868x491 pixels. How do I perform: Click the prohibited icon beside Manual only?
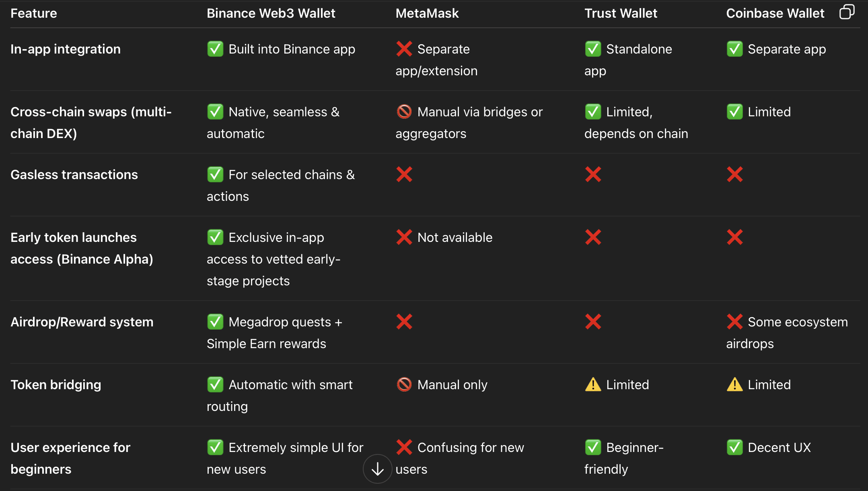[x=404, y=385]
